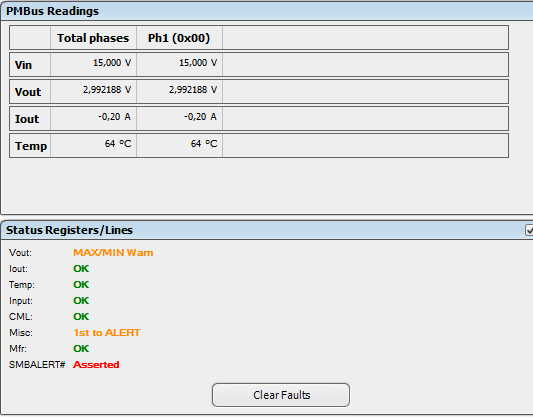Viewport: 533px width, 418px height.
Task: Select the Ph1 Iout value -0,20 A
Action: (201, 117)
